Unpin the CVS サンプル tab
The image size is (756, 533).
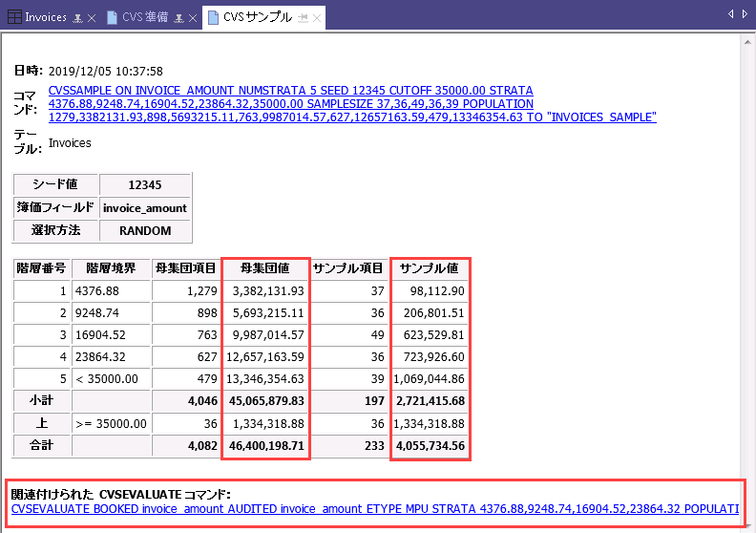pyautogui.click(x=302, y=18)
